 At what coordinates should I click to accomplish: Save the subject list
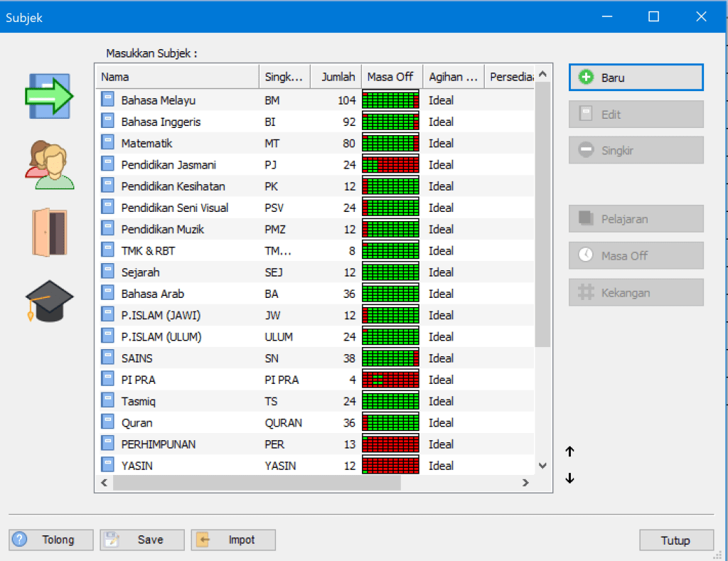pos(142,540)
